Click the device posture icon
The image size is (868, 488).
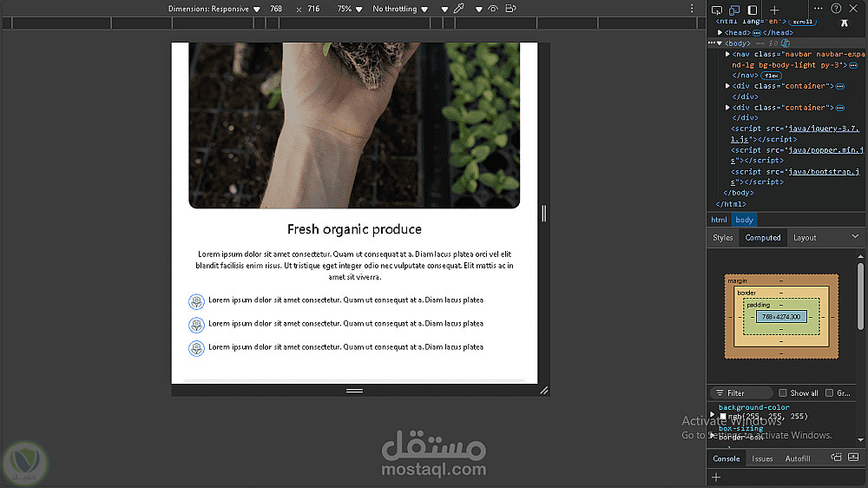tap(510, 9)
